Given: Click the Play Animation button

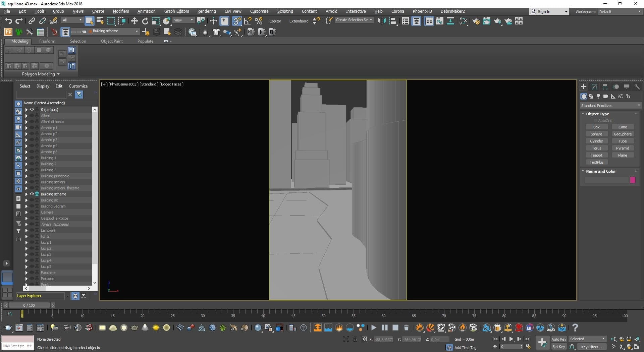Looking at the screenshot, I should point(512,339).
